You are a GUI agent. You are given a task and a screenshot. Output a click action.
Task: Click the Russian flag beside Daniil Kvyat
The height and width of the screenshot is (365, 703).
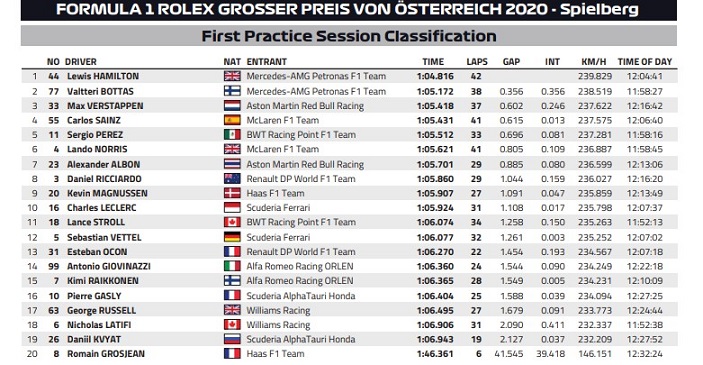[x=232, y=339]
